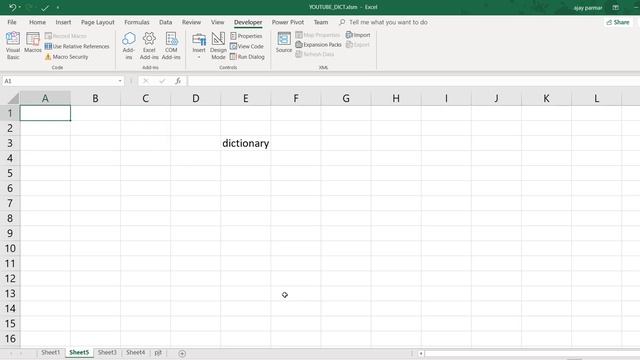Open the Add-ins button
640x360 pixels.
tap(129, 45)
